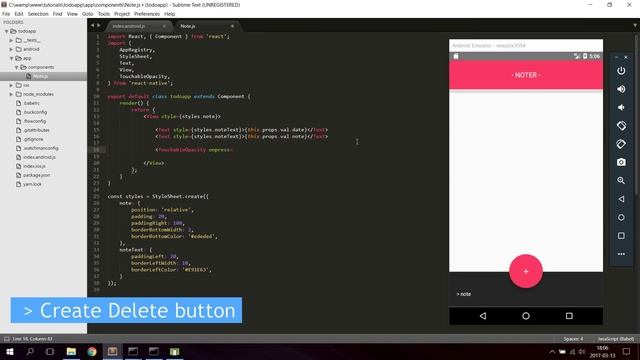The width and height of the screenshot is (640, 360).
Task: Click tab history back arrow in Sublime
Action: coord(92,25)
